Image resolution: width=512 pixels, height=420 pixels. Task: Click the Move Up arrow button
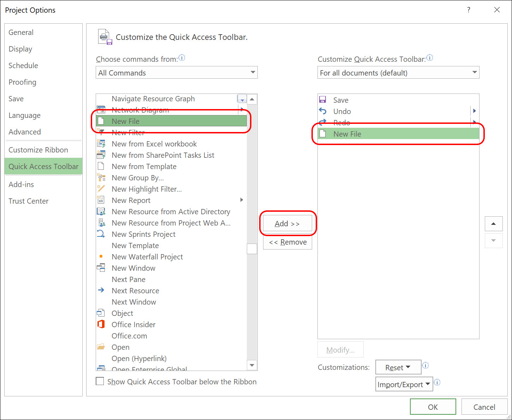(x=494, y=224)
